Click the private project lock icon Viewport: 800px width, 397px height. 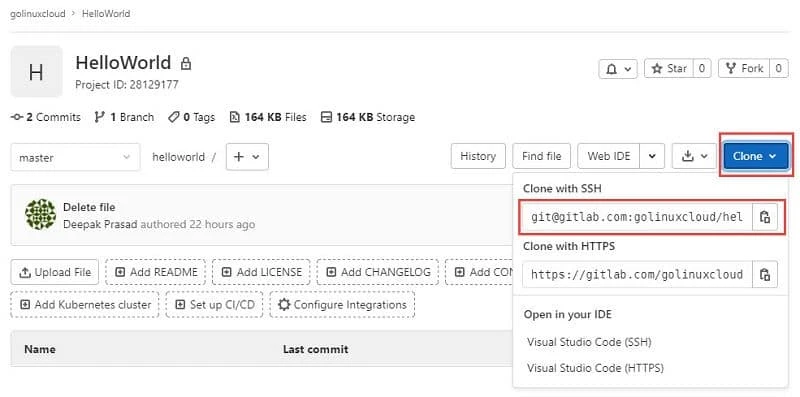pos(186,64)
